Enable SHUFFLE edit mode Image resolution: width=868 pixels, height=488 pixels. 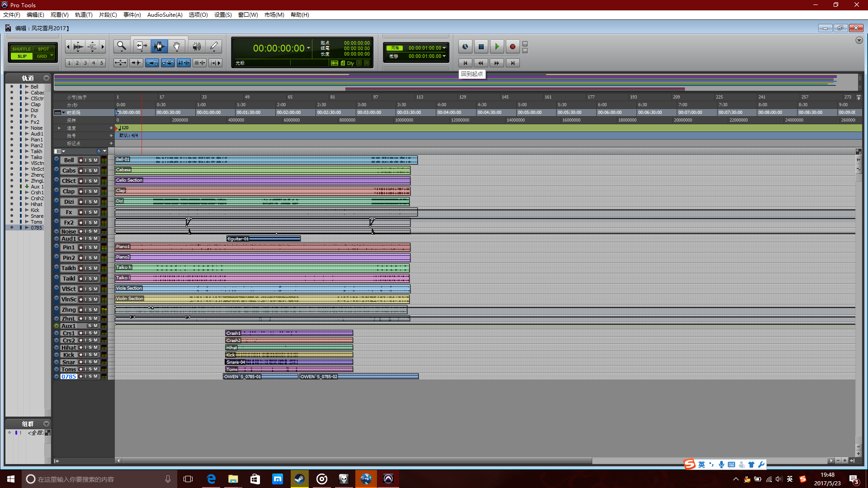pyautogui.click(x=22, y=49)
